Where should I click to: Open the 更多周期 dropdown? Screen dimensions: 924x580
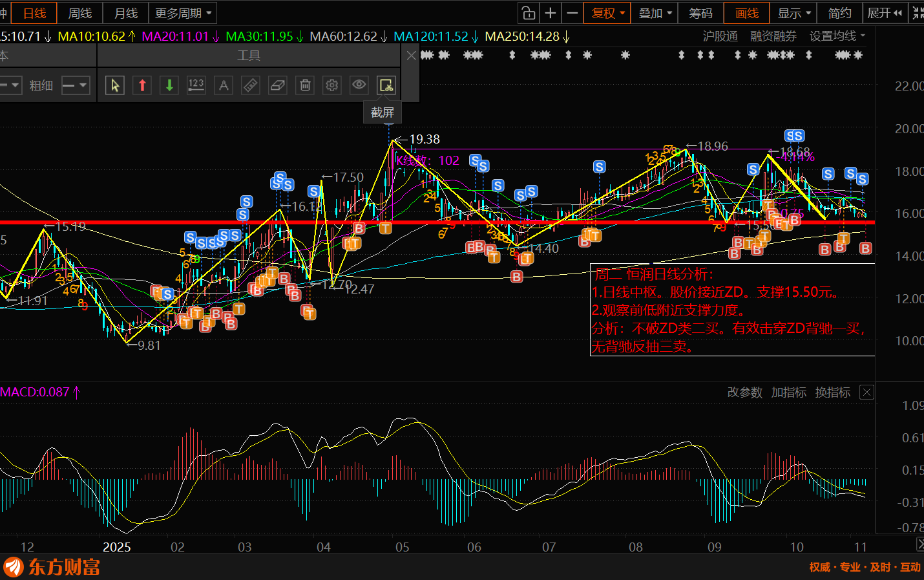[x=183, y=13]
